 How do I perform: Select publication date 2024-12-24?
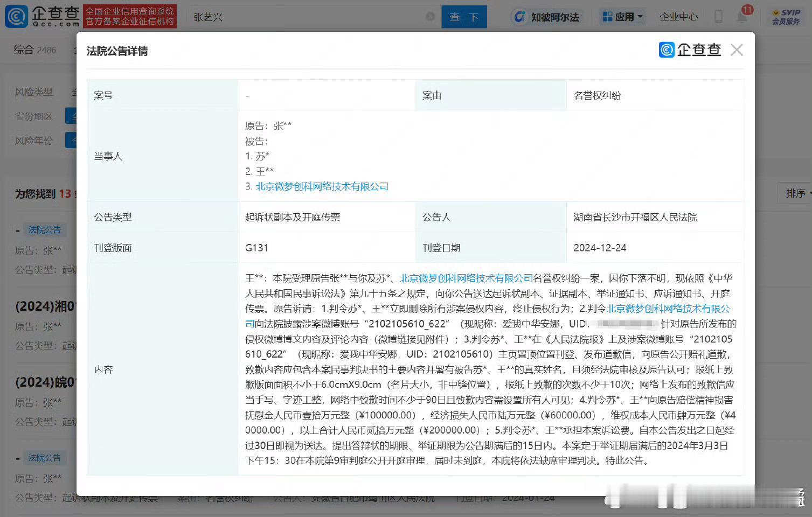(600, 248)
